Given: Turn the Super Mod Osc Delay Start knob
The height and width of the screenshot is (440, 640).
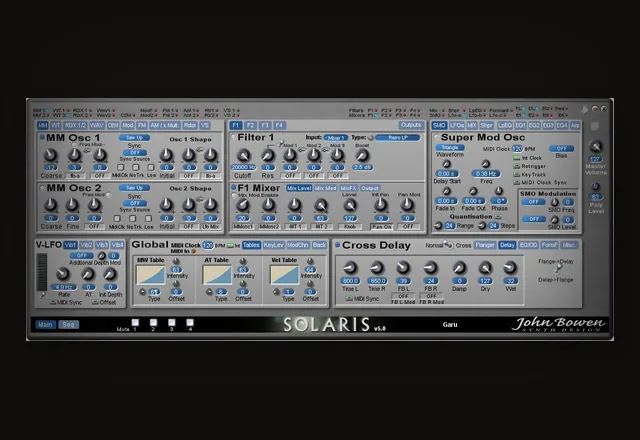Looking at the screenshot, I should point(447,164).
